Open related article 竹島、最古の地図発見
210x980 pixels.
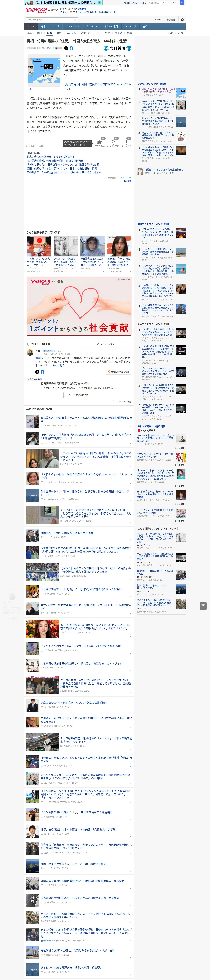pyautogui.click(x=51, y=157)
